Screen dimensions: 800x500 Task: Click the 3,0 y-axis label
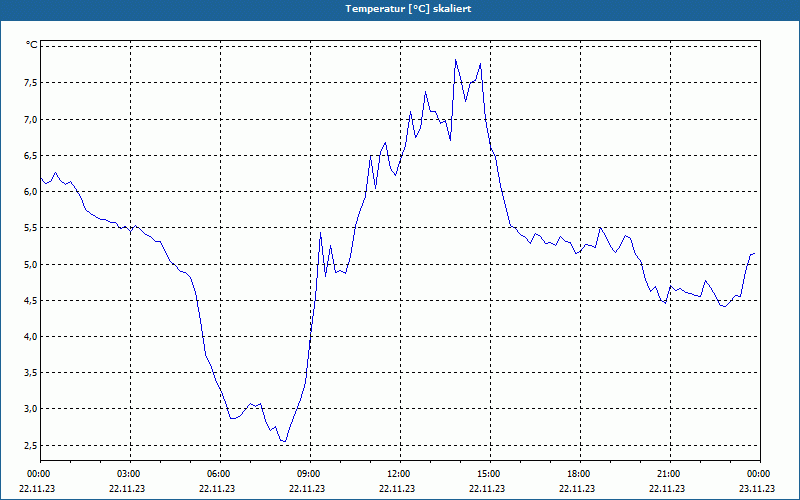(x=32, y=409)
